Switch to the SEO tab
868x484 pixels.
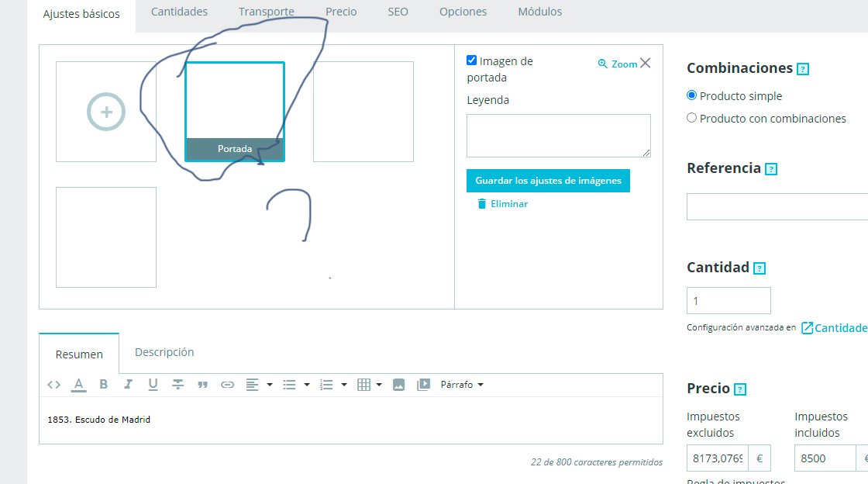398,12
